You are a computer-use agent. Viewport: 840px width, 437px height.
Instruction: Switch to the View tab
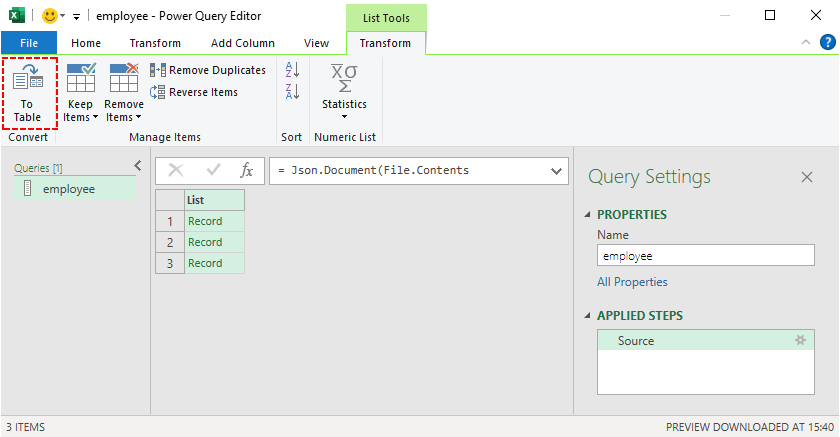click(x=316, y=43)
